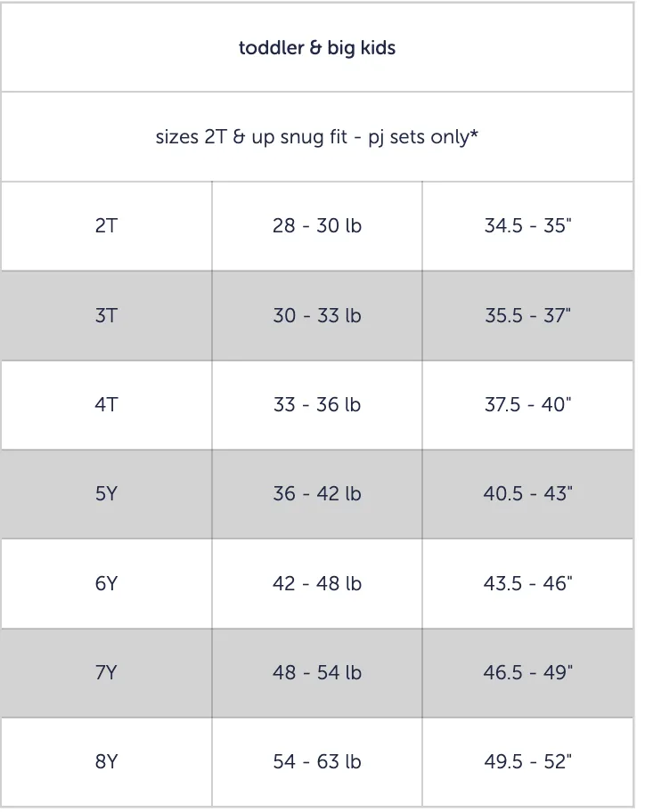Select the 28 - 30 lb weight cell

click(317, 226)
